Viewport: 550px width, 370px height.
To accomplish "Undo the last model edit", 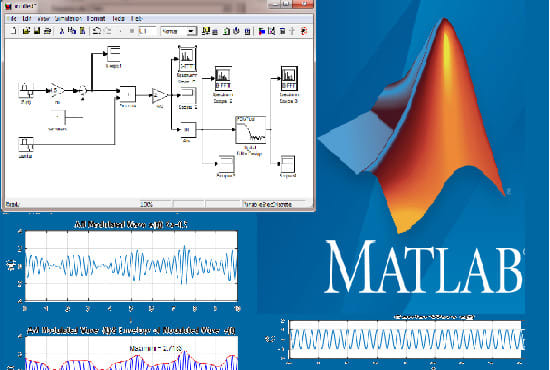I will [x=97, y=31].
